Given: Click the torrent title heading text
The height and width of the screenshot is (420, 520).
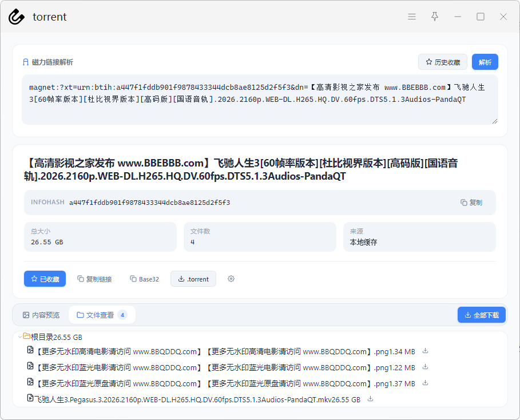Looking at the screenshot, I should click(241, 169).
